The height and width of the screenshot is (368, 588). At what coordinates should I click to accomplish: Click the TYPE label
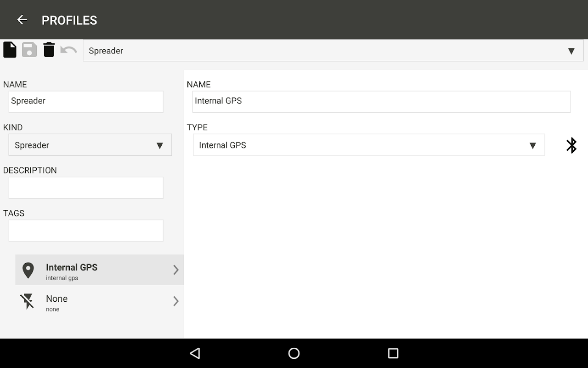(x=197, y=127)
